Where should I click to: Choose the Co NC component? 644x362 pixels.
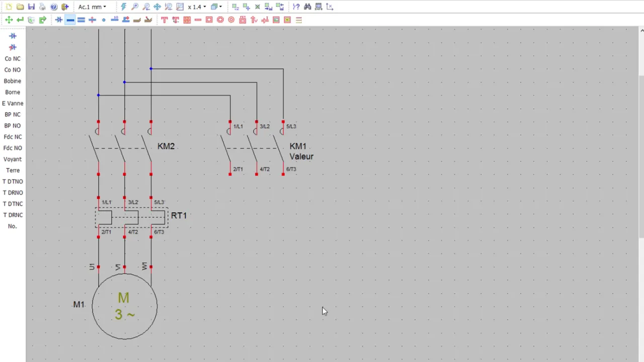tap(13, 58)
